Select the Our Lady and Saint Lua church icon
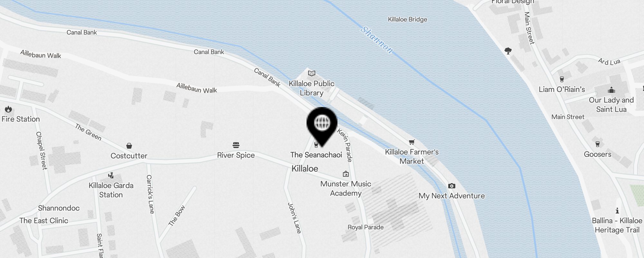This screenshot has height=258, width=644. pos(611,90)
